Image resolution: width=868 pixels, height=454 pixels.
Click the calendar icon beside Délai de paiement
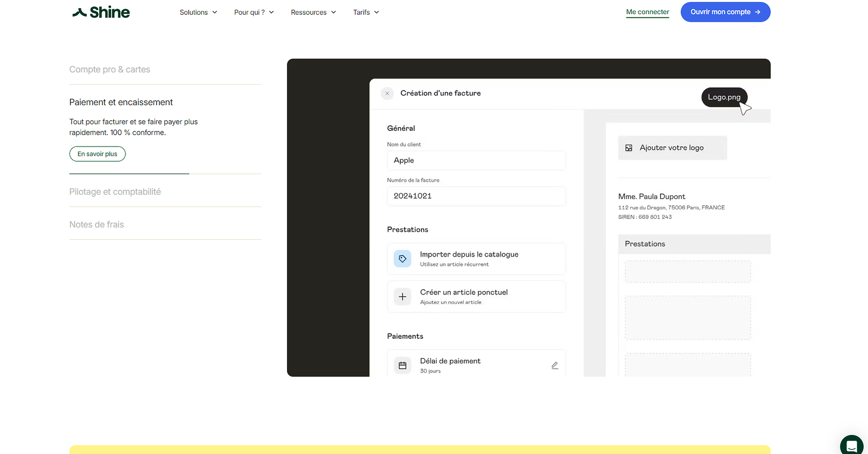point(403,366)
